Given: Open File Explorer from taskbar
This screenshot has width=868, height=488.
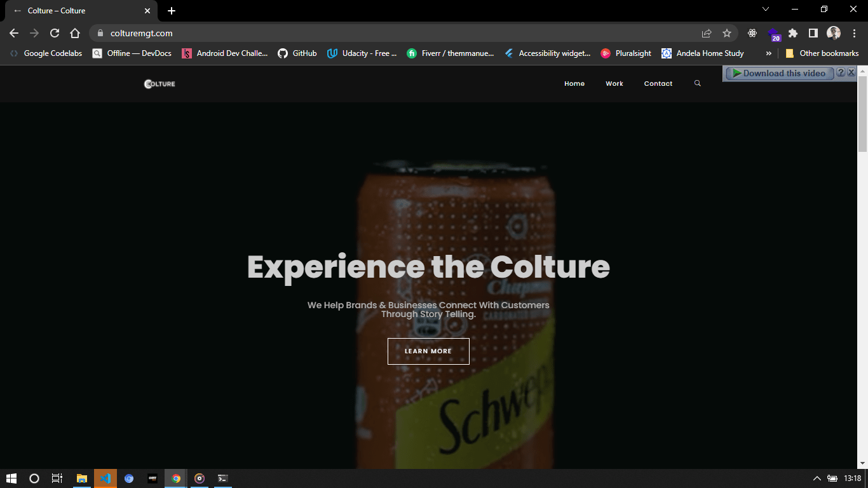Looking at the screenshot, I should pos(82,478).
